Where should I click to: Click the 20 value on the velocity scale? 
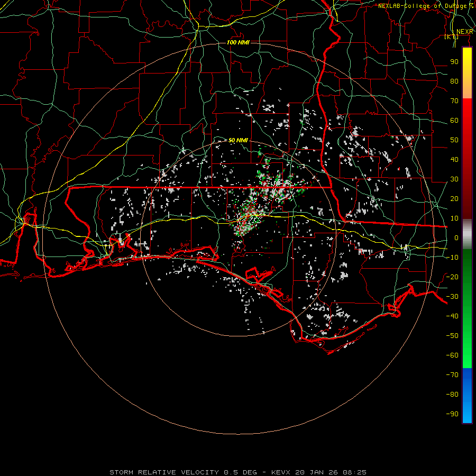point(454,198)
